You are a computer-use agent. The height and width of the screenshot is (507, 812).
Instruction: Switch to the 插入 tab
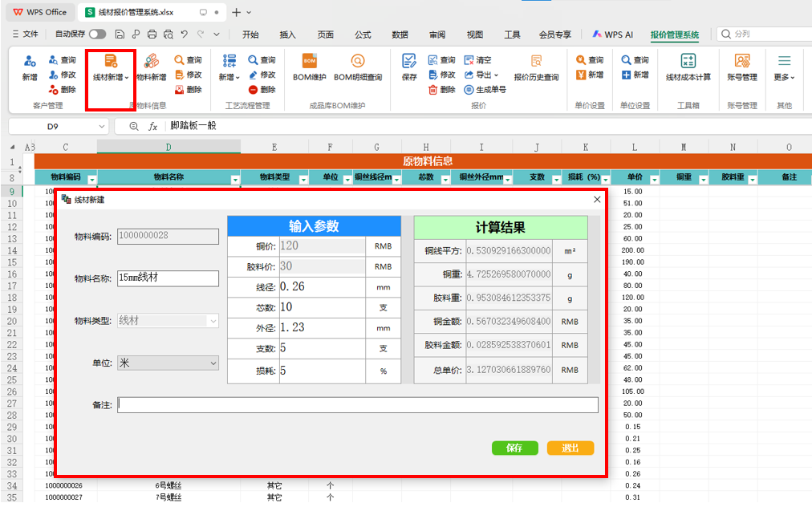pos(288,34)
